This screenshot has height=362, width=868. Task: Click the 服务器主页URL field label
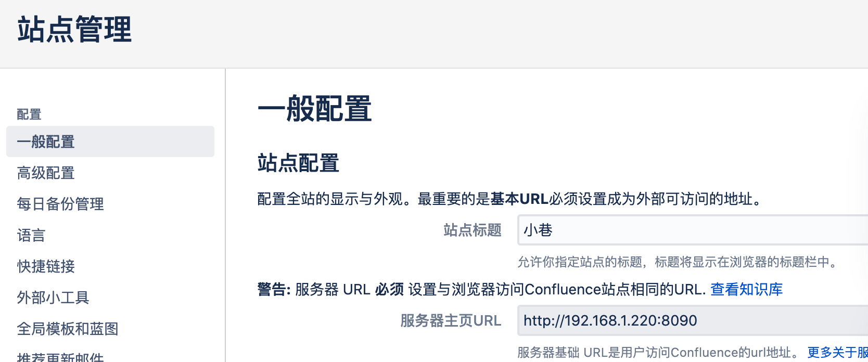point(451,320)
